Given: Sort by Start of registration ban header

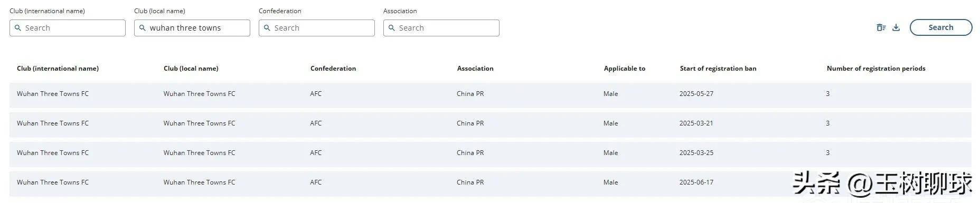Looking at the screenshot, I should click(x=718, y=69).
